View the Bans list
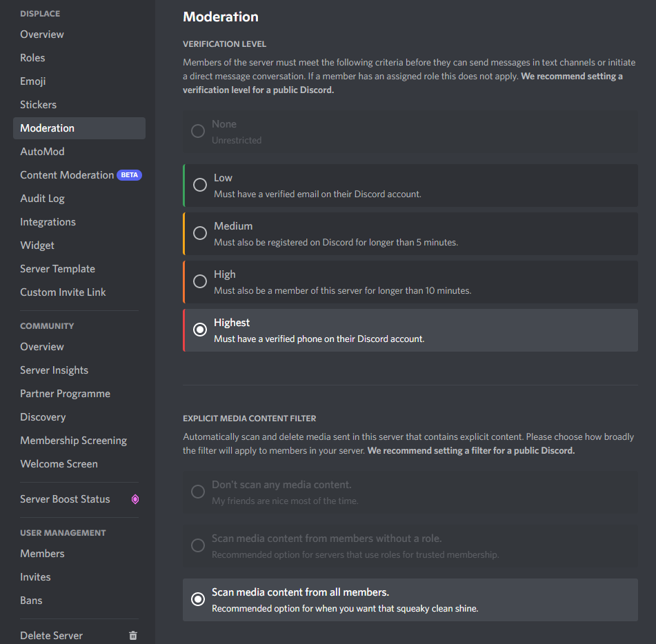This screenshot has width=656, height=644. pos(31,600)
